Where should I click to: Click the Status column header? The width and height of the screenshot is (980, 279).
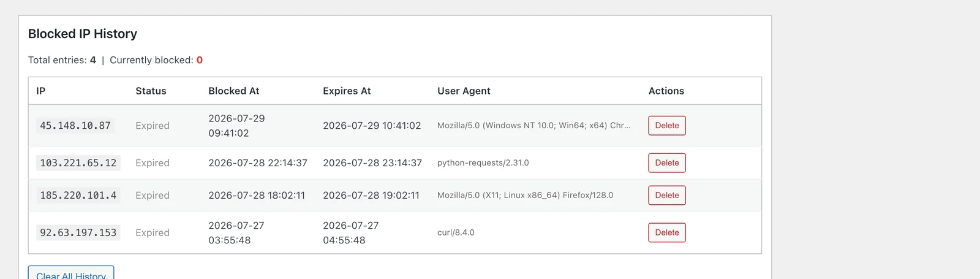click(x=151, y=91)
